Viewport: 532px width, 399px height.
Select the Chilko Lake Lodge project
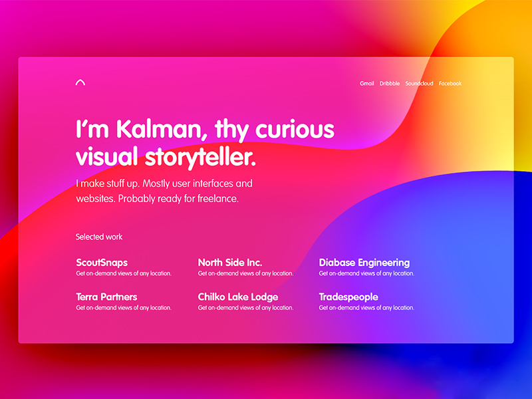click(237, 297)
